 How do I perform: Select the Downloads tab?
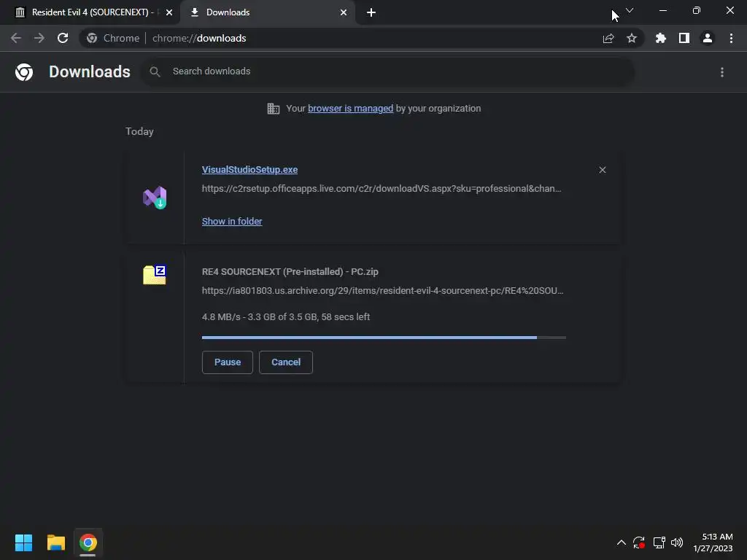(268, 12)
